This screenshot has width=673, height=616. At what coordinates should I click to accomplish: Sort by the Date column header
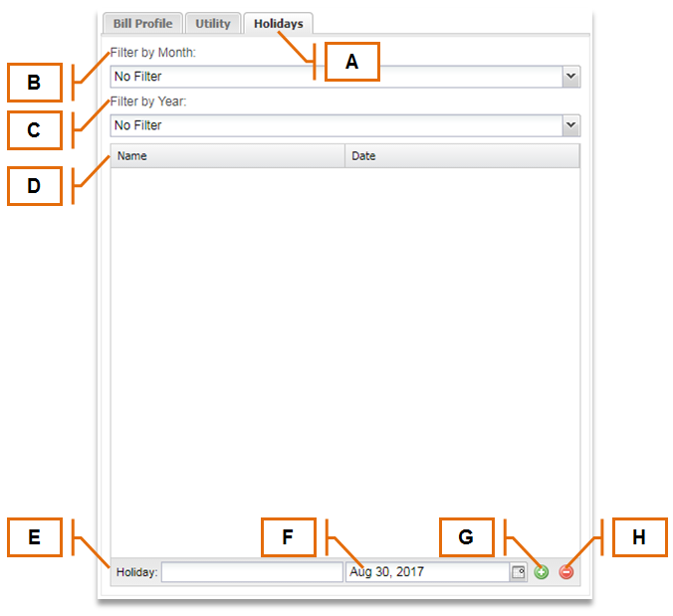(462, 155)
